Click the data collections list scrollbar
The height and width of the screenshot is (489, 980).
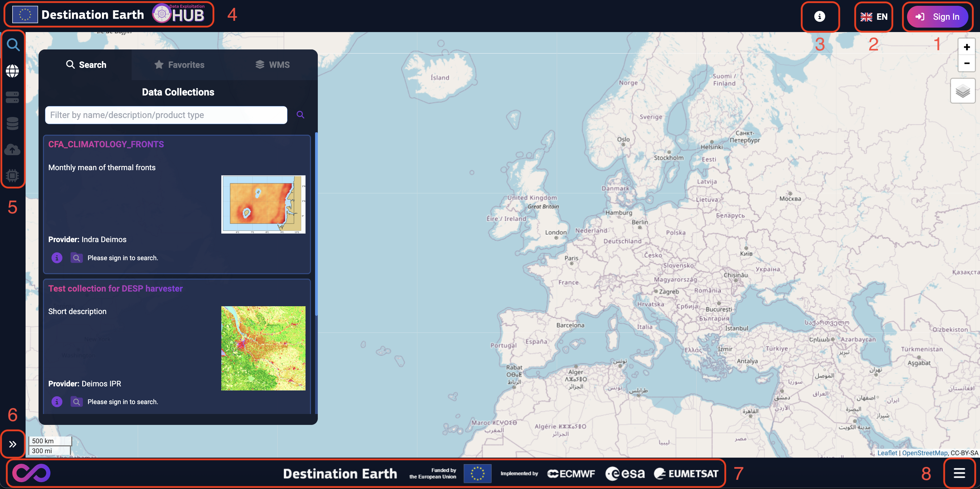point(316,224)
